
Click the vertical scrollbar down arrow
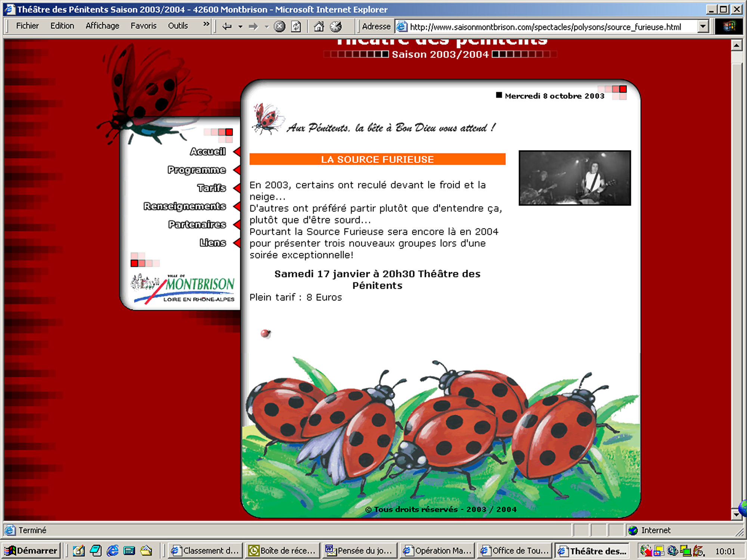pos(736,514)
